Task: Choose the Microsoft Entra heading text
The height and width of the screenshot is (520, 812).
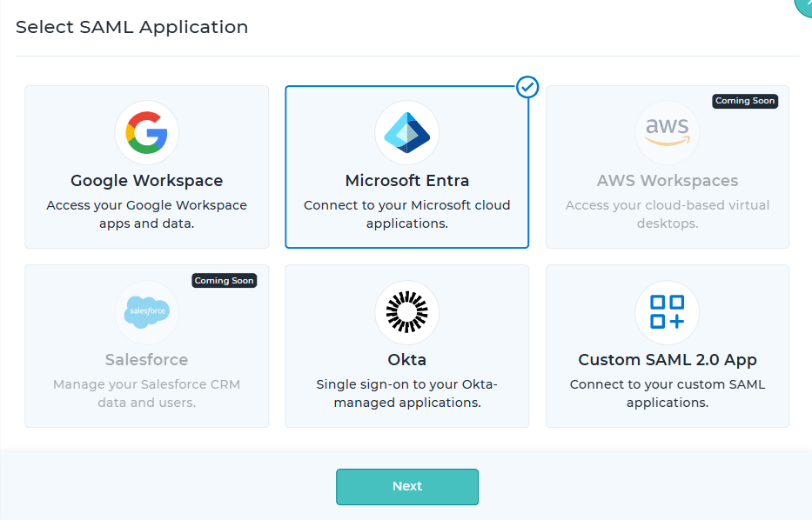Action: (x=406, y=181)
